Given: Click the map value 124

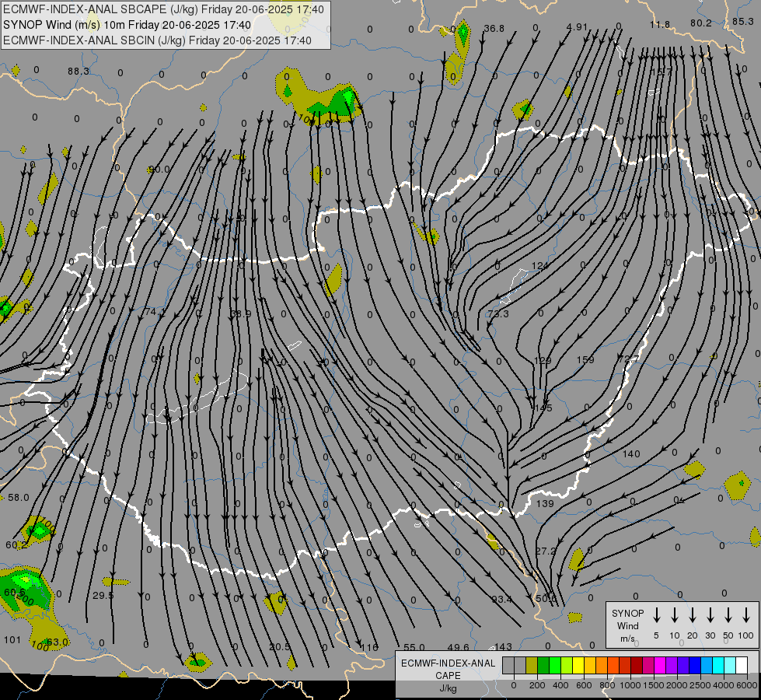Looking at the screenshot, I should 539,266.
